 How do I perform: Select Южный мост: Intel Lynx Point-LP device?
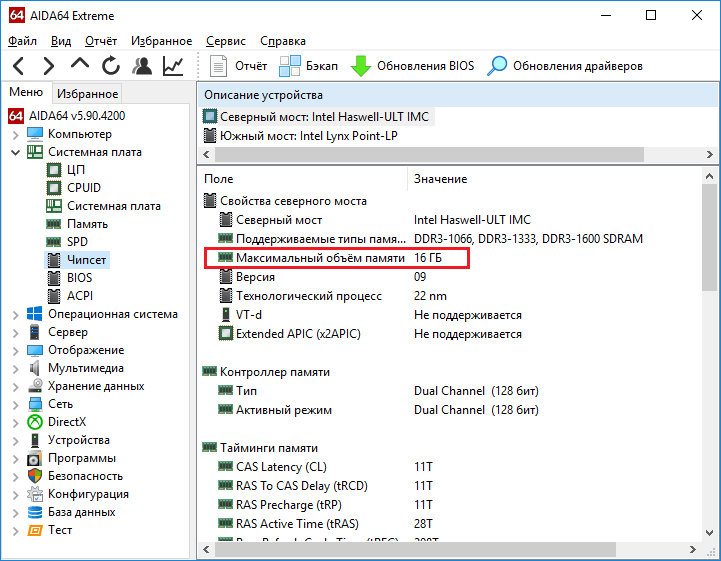pyautogui.click(x=301, y=136)
